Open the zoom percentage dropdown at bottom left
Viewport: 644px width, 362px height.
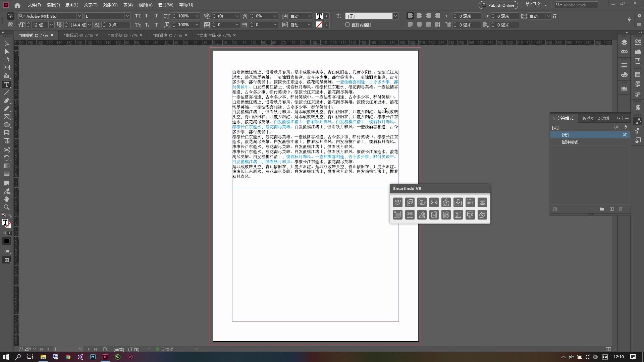click(x=35, y=349)
